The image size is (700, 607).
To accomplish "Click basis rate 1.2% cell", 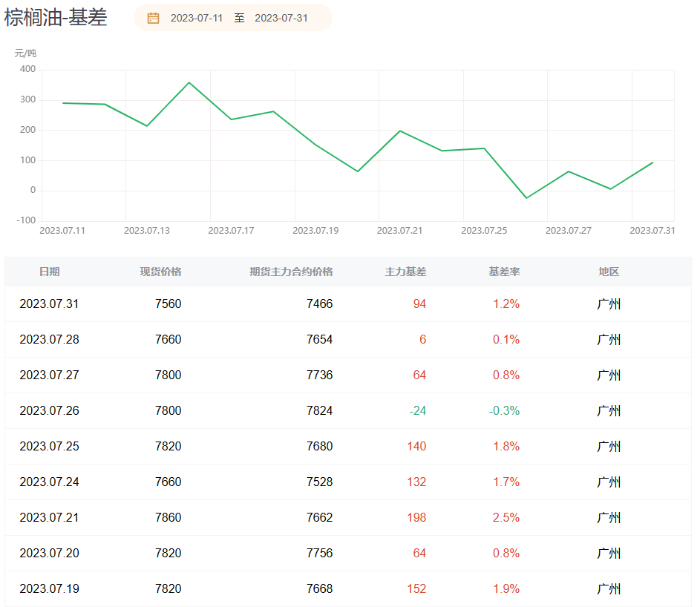I will click(x=506, y=304).
